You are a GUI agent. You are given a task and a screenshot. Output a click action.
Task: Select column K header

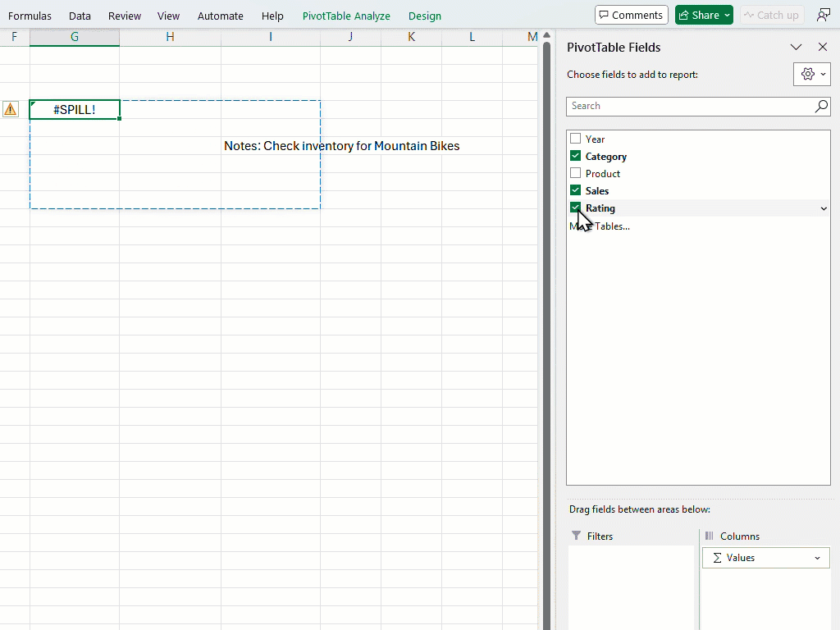click(x=412, y=37)
